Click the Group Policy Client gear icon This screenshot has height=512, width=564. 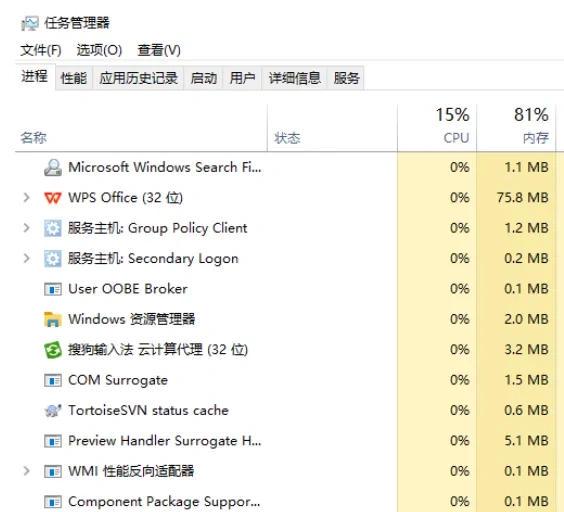click(x=53, y=228)
